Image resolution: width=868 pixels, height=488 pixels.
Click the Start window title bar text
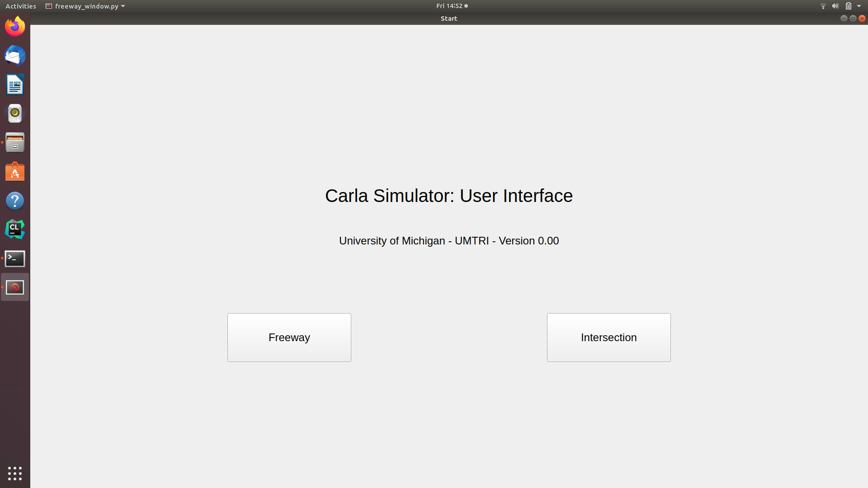(x=449, y=19)
